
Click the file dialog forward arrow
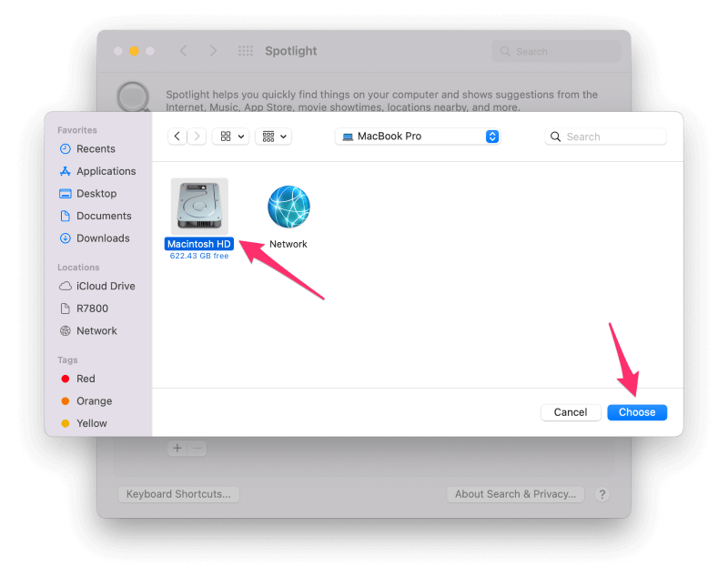[197, 137]
